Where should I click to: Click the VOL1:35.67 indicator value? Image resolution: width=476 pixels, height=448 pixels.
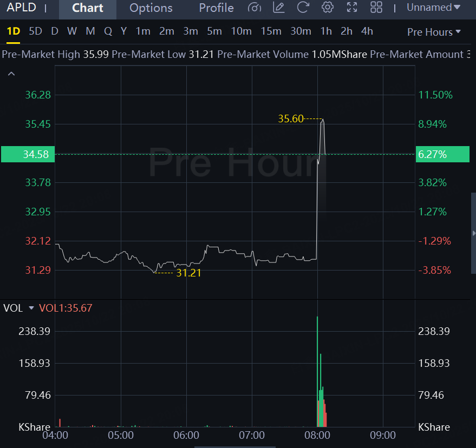66,308
